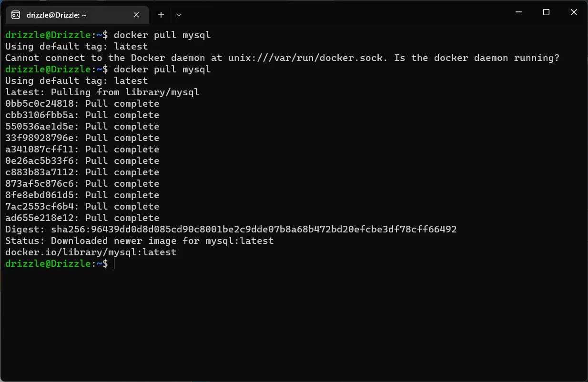Click the ad655e218e12 Pull complete line
The height and width of the screenshot is (382, 588).
pos(82,218)
